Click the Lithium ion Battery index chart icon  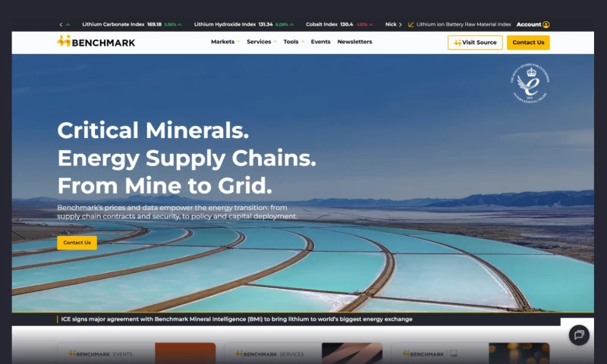[411, 24]
